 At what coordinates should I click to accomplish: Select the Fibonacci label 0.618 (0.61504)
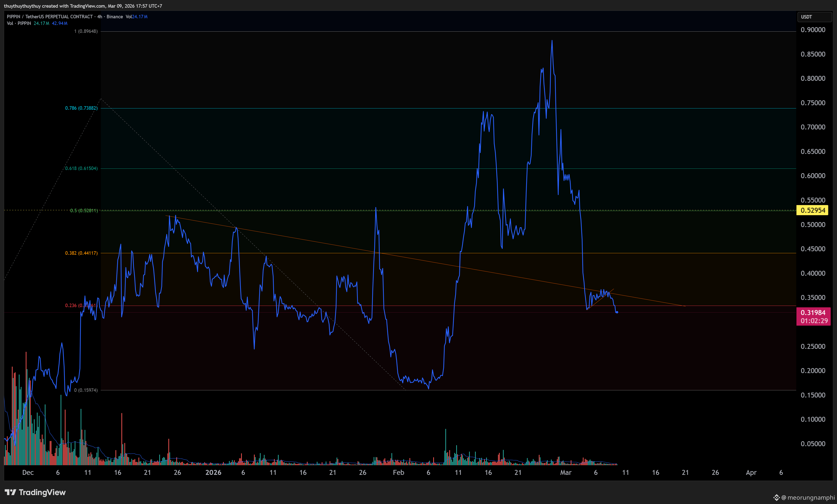[x=81, y=168]
